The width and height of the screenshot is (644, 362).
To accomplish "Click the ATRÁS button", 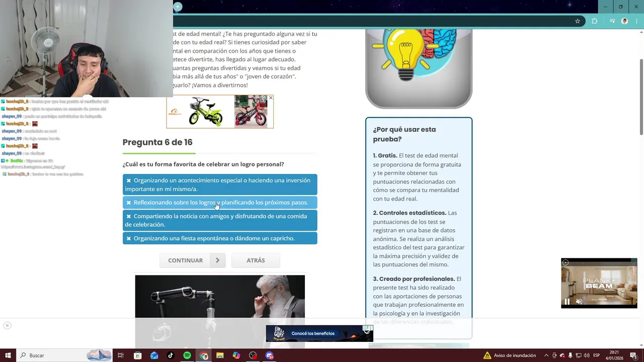I will [x=256, y=260].
